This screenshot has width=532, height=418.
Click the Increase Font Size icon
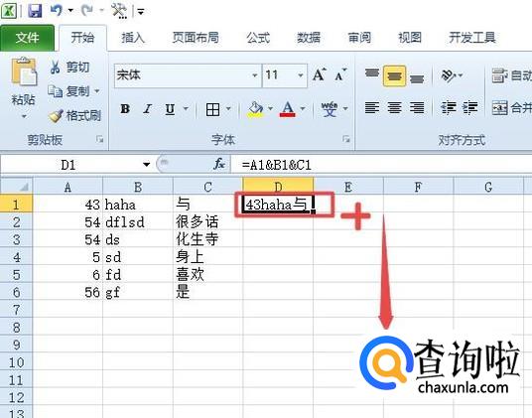point(320,75)
